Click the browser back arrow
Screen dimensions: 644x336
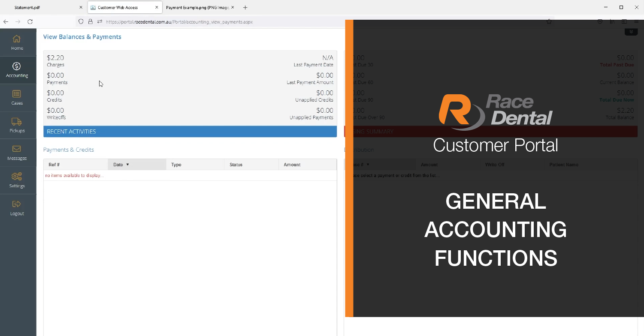(x=6, y=21)
